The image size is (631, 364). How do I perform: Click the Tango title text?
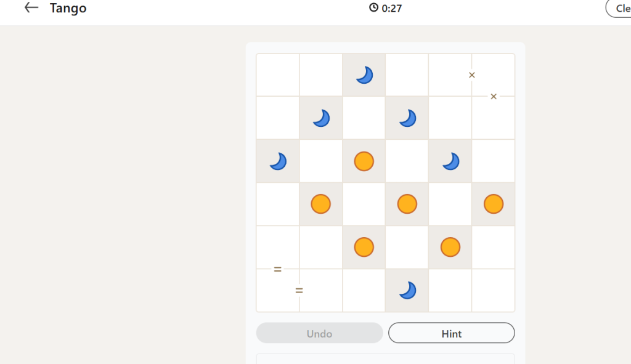pos(68,8)
